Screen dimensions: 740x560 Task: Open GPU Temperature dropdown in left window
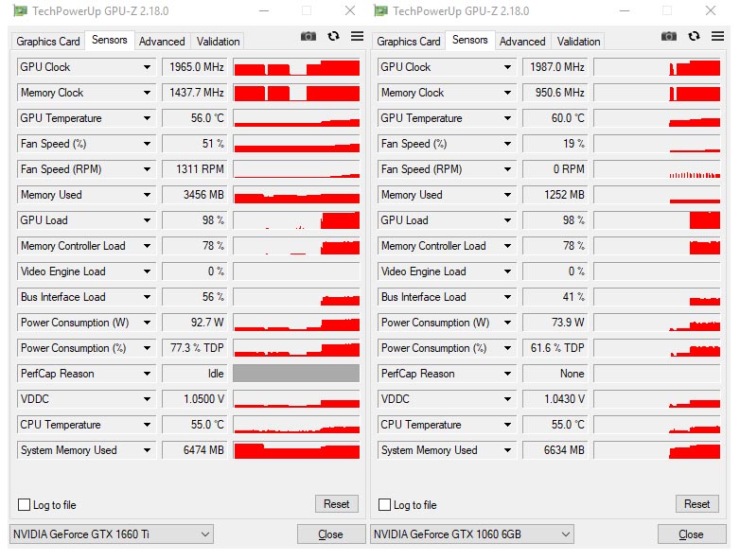tap(147, 118)
